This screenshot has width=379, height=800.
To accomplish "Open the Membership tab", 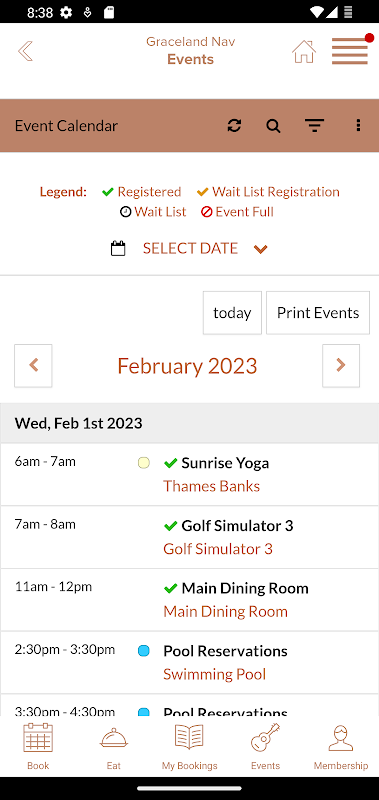I will 341,746.
